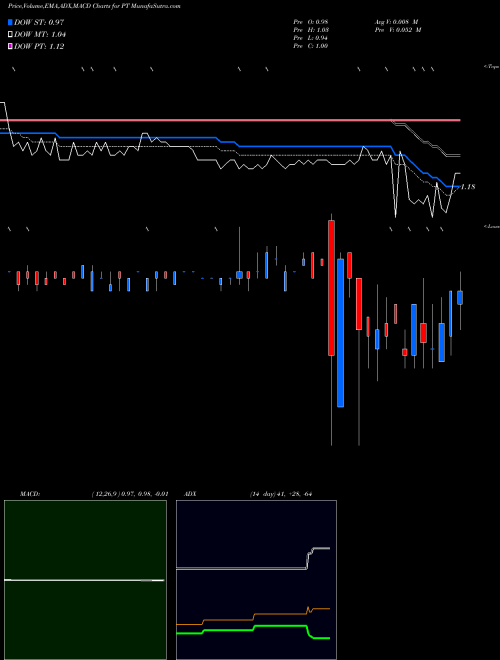Click the white line in the MACD panel

pos(84,580)
